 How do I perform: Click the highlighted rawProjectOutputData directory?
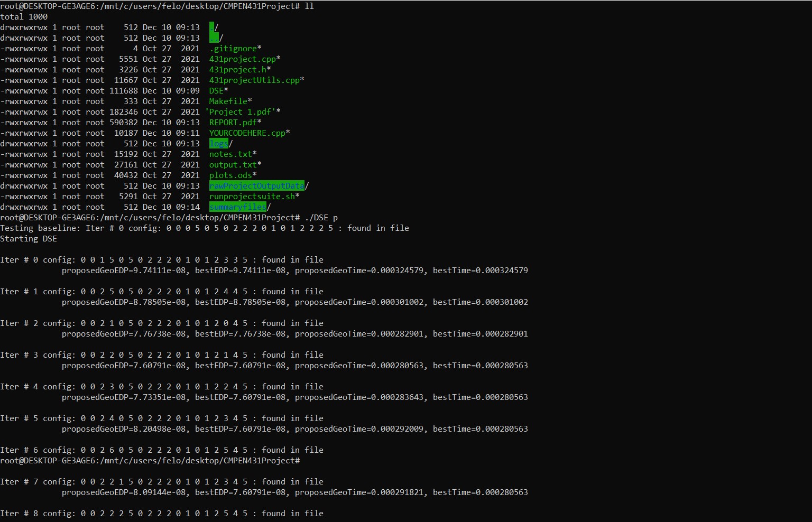(256, 186)
